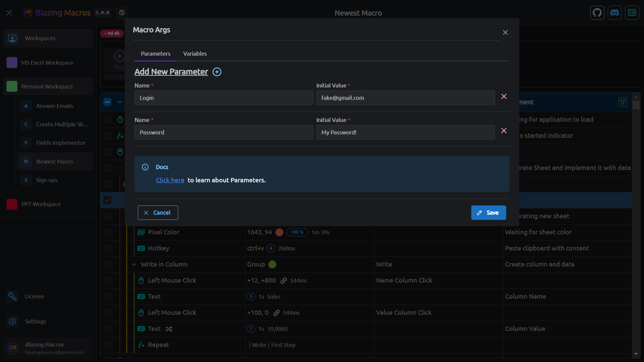Expand the header chevron next to select-all
This screenshot has width=644, height=362.
point(120,102)
